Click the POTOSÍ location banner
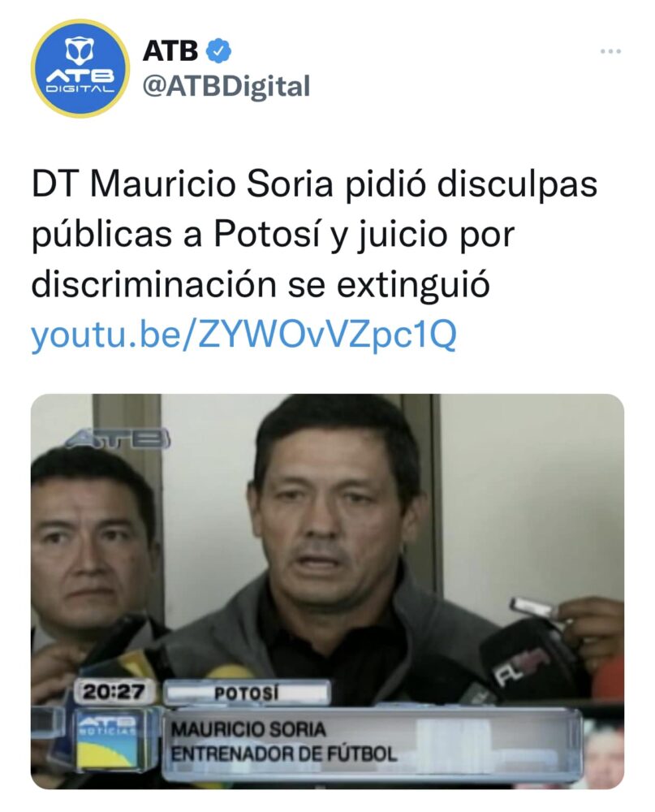655x812 pixels. tap(247, 693)
